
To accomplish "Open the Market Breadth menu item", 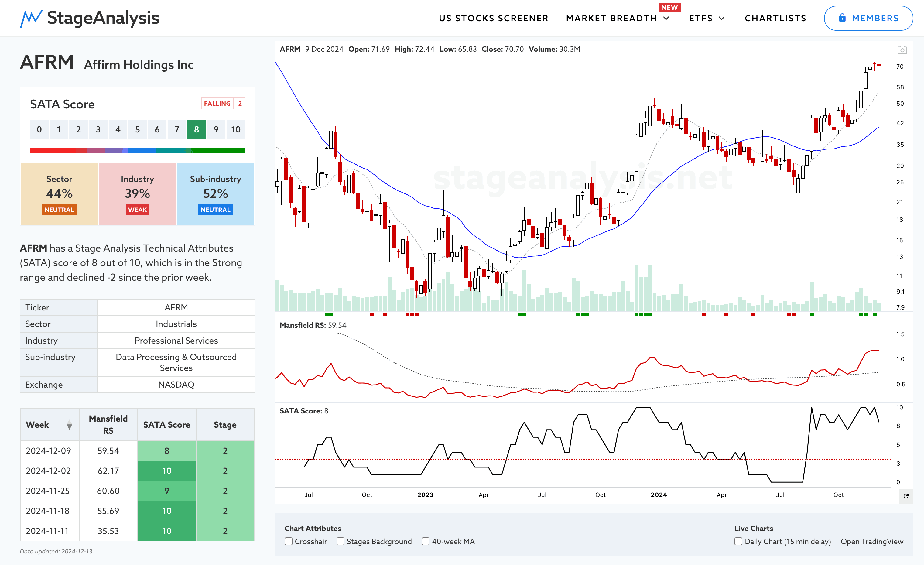I will [611, 18].
